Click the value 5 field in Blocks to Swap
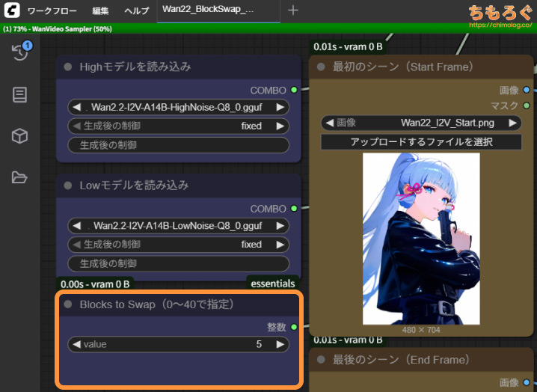The image size is (537, 392). [179, 344]
